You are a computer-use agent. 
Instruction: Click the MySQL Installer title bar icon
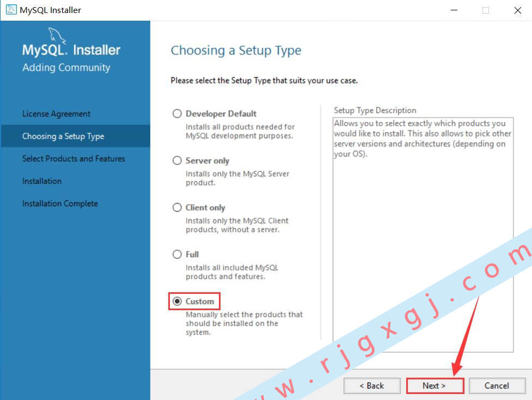(x=11, y=10)
